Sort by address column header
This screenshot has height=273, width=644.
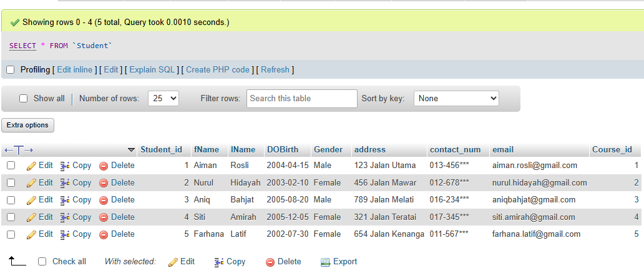click(370, 150)
